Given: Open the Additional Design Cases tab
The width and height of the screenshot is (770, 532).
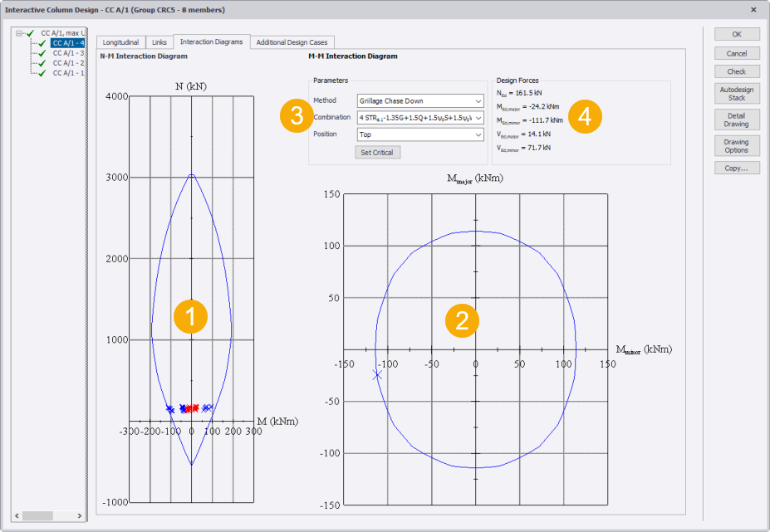Looking at the screenshot, I should (x=292, y=41).
